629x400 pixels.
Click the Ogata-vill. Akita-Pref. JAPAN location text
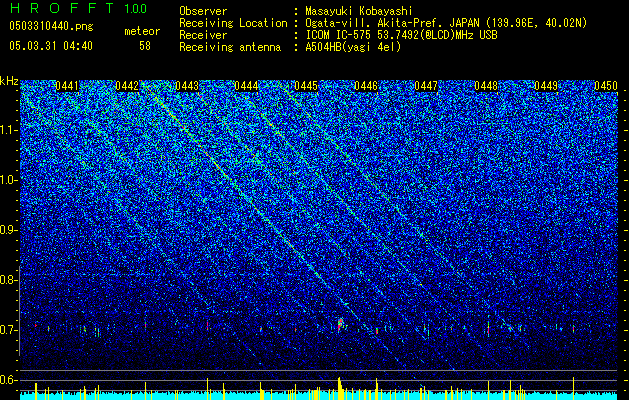[x=446, y=23]
